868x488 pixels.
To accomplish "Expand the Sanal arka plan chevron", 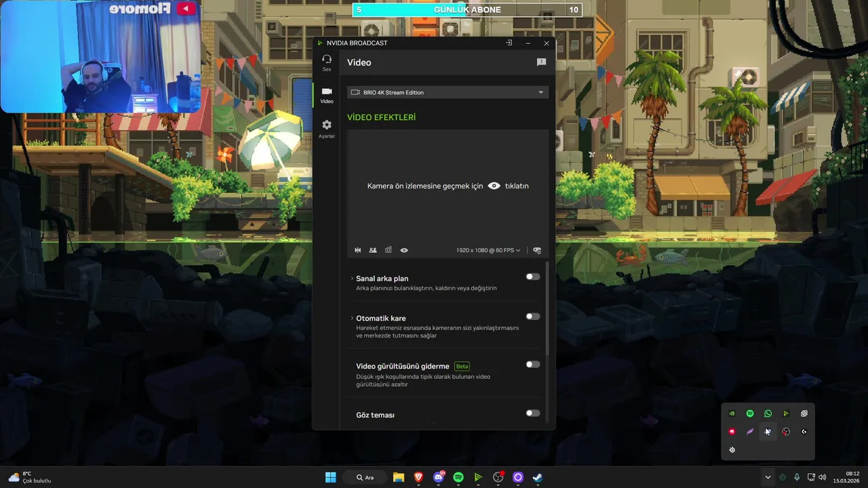I will point(352,279).
